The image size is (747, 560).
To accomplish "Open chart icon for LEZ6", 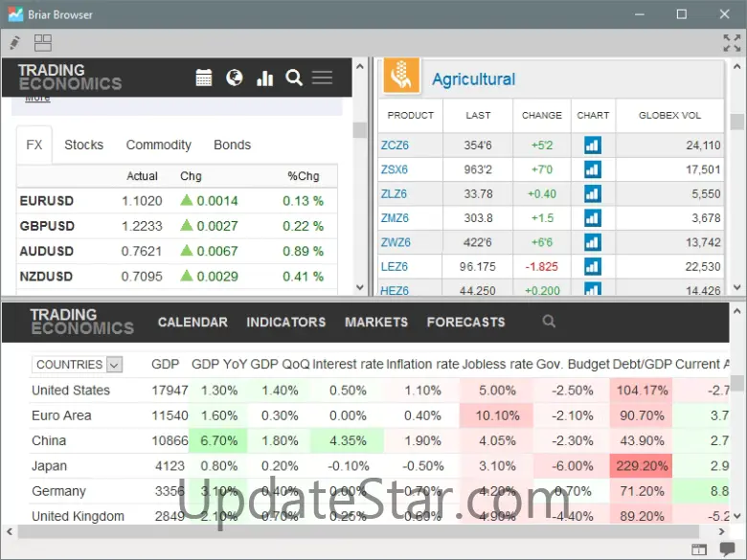I will [593, 267].
